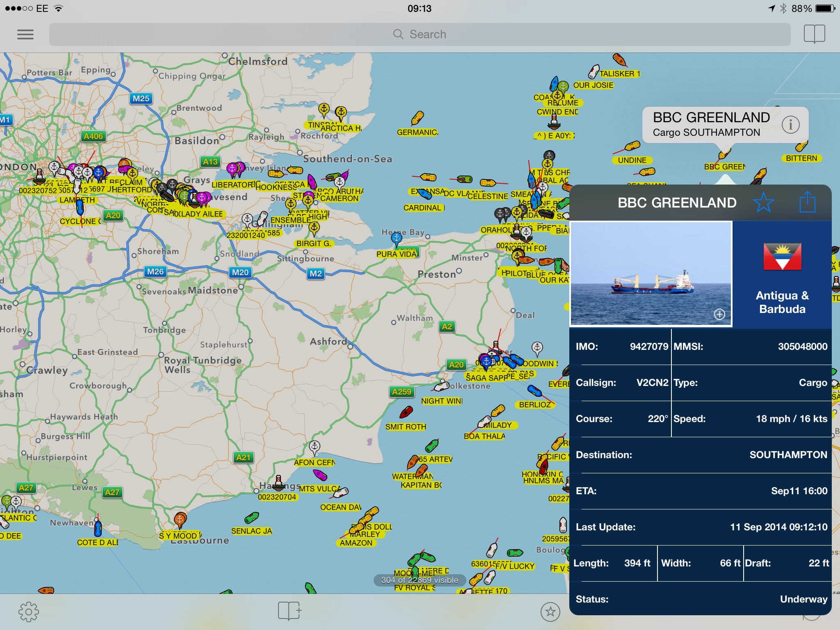Select the CARDINAL vessel label
The image size is (840, 630).
(x=424, y=208)
